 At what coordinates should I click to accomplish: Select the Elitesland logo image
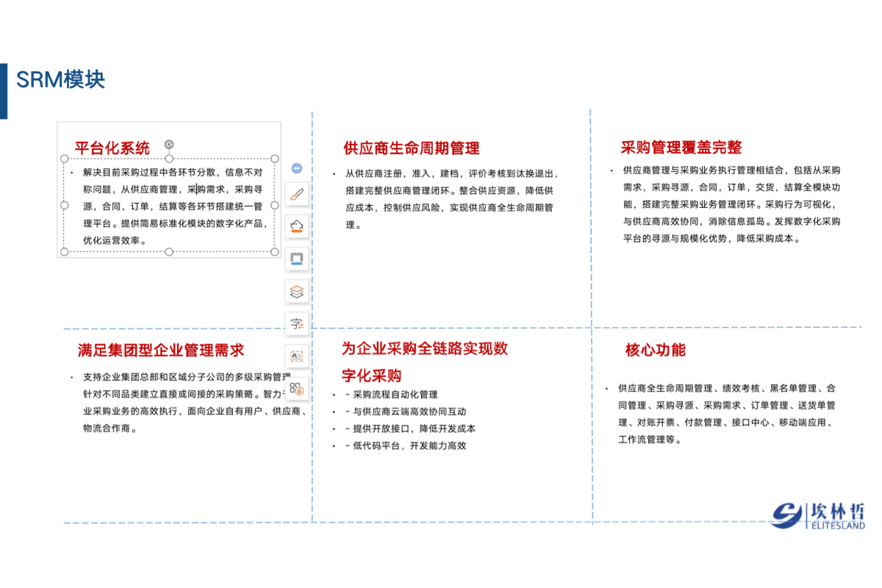tap(818, 514)
